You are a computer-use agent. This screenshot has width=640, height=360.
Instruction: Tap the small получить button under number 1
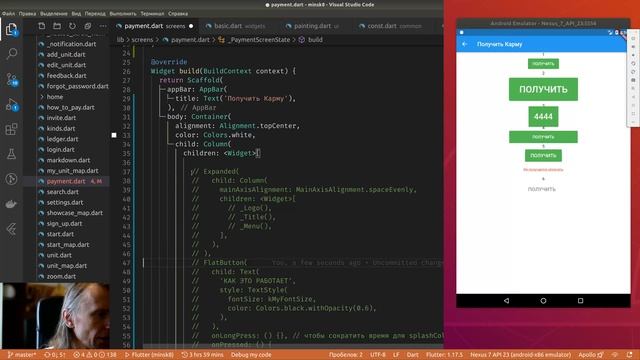[x=543, y=64]
